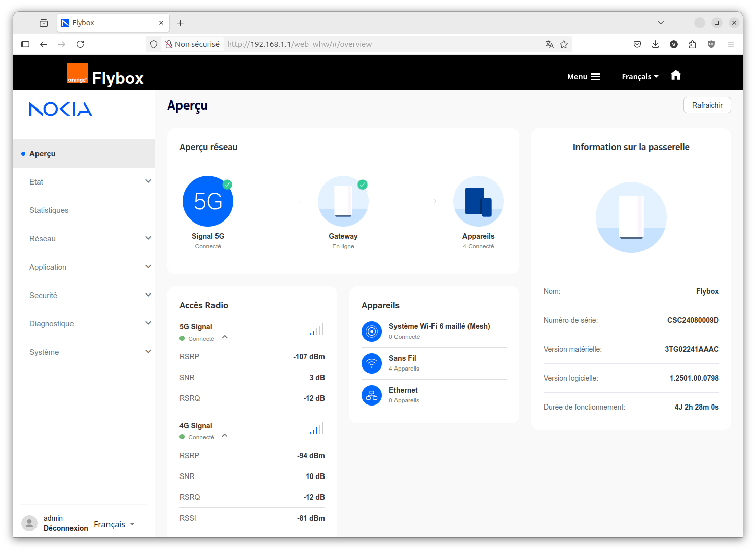Screen dimensions: 756x552
Task: Collapse the 5G Signal details chevron
Action: (x=225, y=337)
